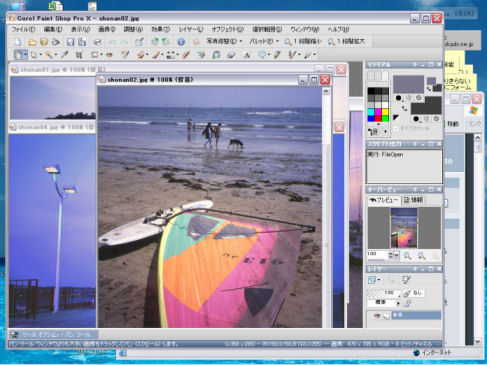The height and width of the screenshot is (365, 487).
Task: Click the Print icon in toolbar
Action: (x=97, y=42)
